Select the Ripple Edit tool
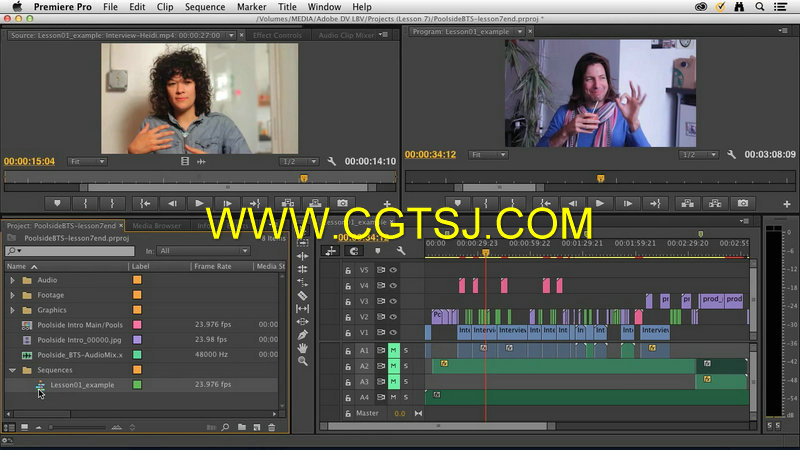 [303, 256]
